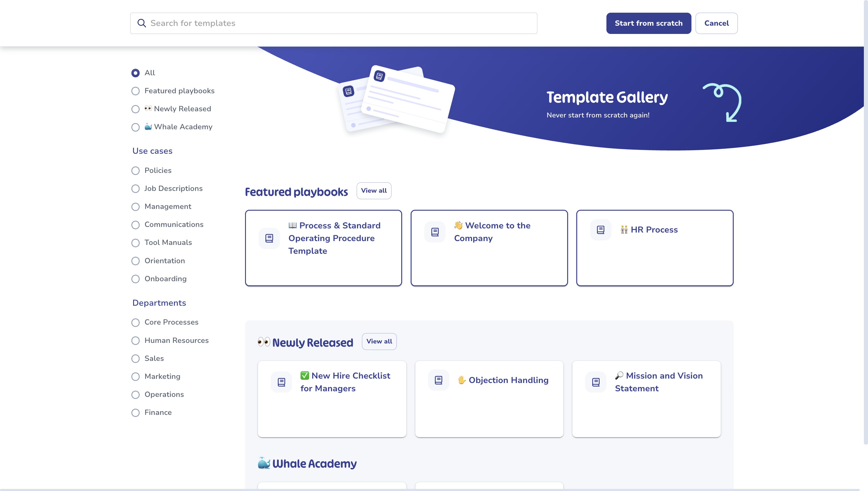The image size is (868, 491).
Task: Choose the Management use case filter
Action: [x=135, y=207]
